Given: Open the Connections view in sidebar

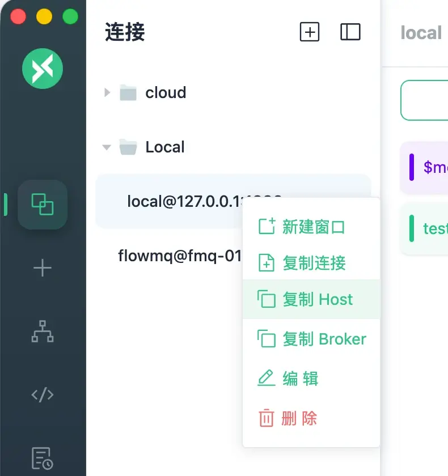Looking at the screenshot, I should [43, 204].
